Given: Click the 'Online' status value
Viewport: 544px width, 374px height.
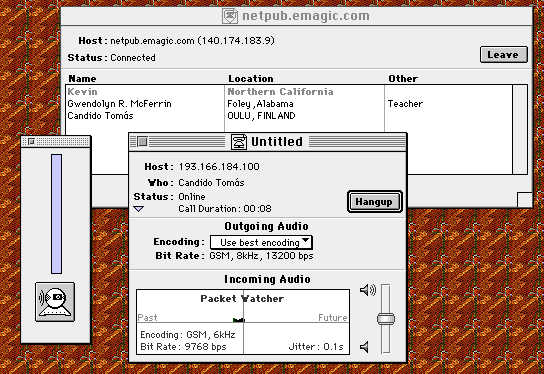Looking at the screenshot, I should pyautogui.click(x=192, y=197).
